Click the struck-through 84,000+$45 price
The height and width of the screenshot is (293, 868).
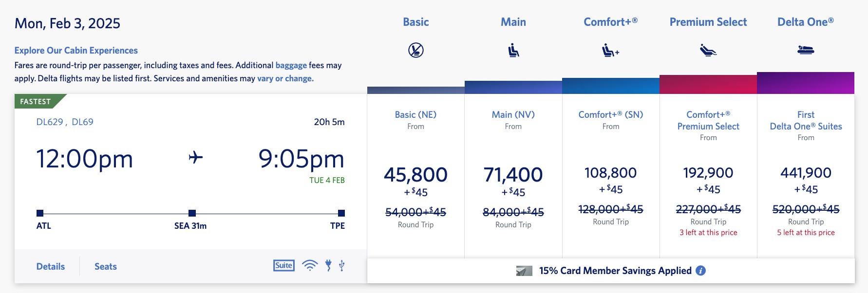pos(513,212)
